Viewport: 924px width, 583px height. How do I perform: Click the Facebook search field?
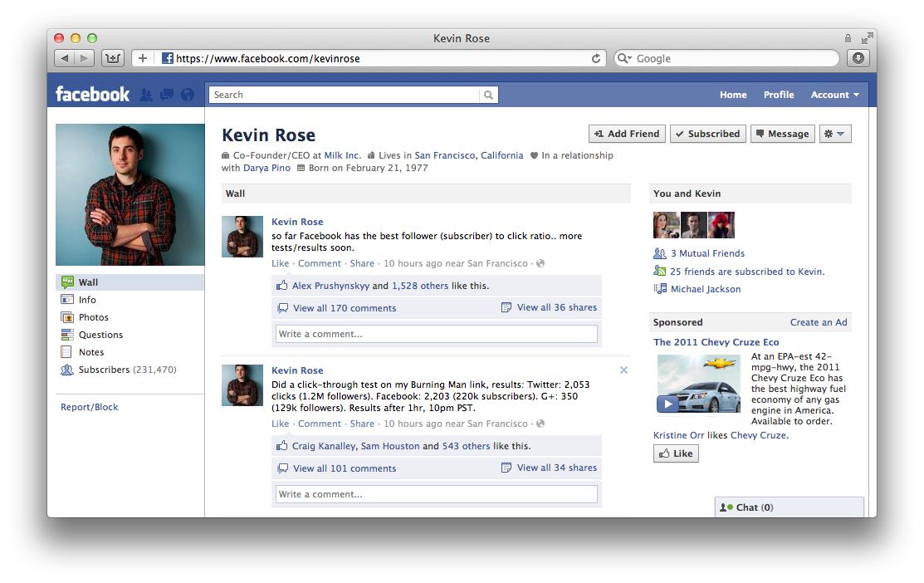(345, 95)
